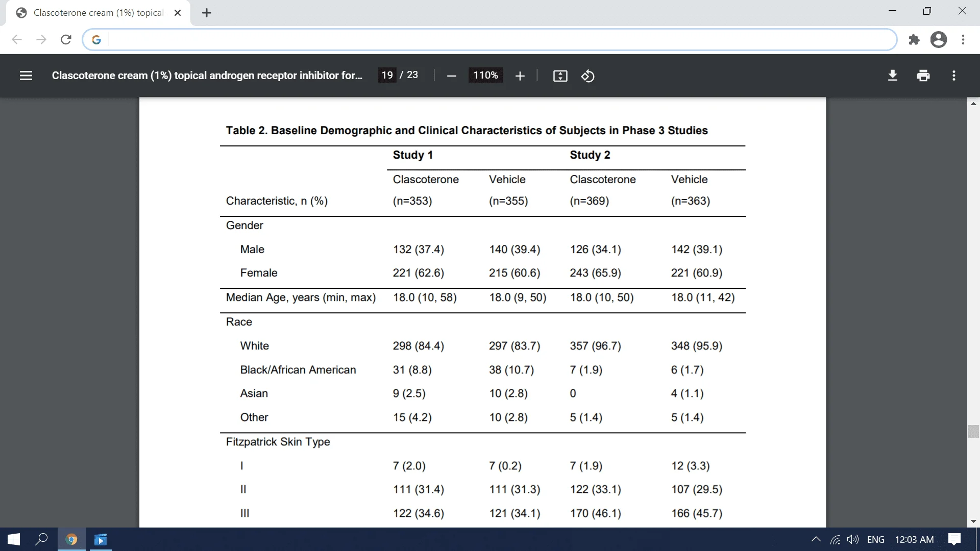Zoom in with the plus button
The image size is (980, 551).
tap(520, 76)
